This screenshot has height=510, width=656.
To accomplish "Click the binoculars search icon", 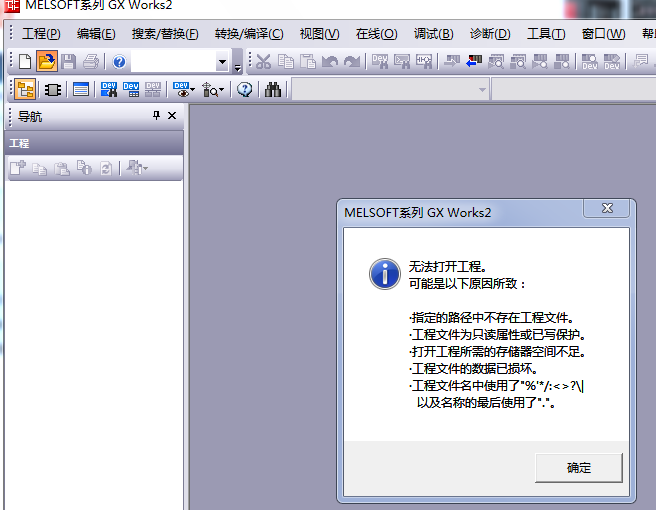I will (x=272, y=89).
